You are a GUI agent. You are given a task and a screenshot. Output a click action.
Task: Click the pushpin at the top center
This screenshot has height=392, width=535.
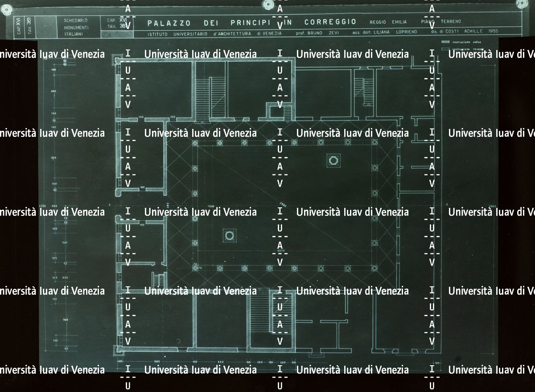click(268, 5)
